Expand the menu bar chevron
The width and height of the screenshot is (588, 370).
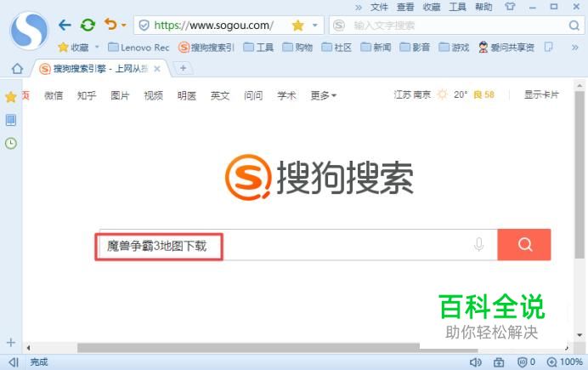(358, 7)
